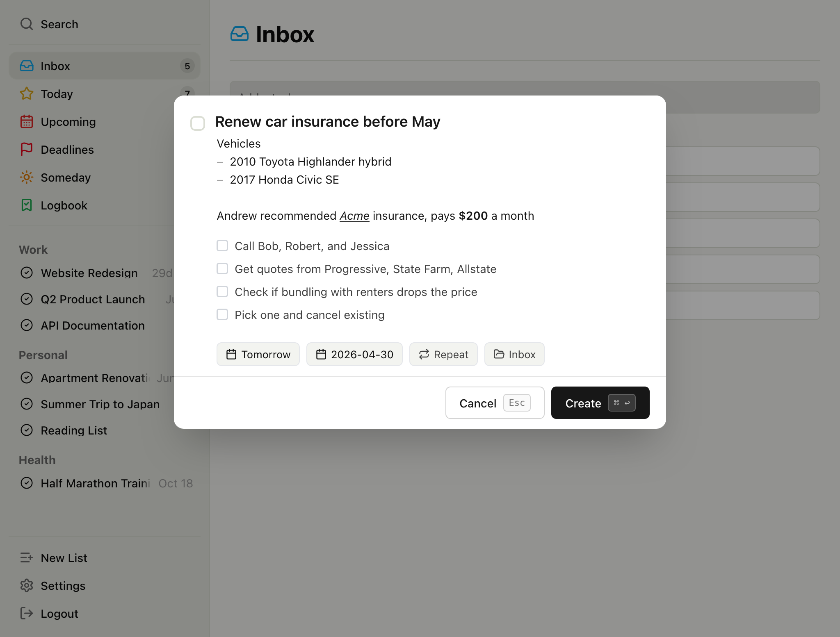The width and height of the screenshot is (840, 637).
Task: Click '2017 Honda Civic SE' note line
Action: point(284,180)
